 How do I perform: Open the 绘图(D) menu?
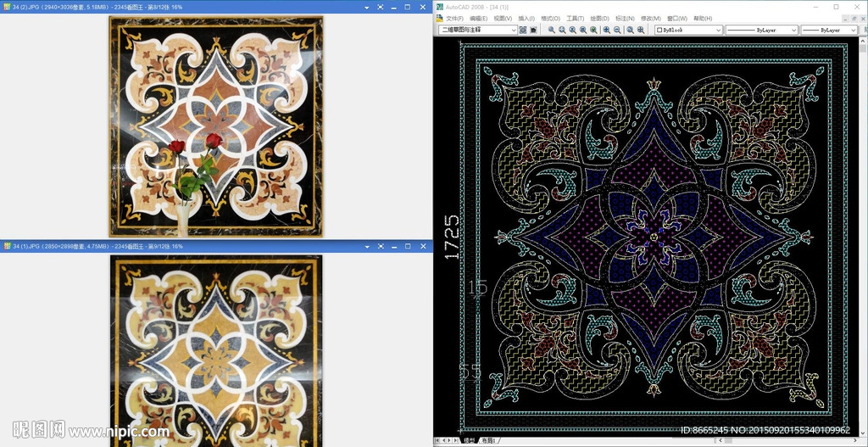pos(599,19)
